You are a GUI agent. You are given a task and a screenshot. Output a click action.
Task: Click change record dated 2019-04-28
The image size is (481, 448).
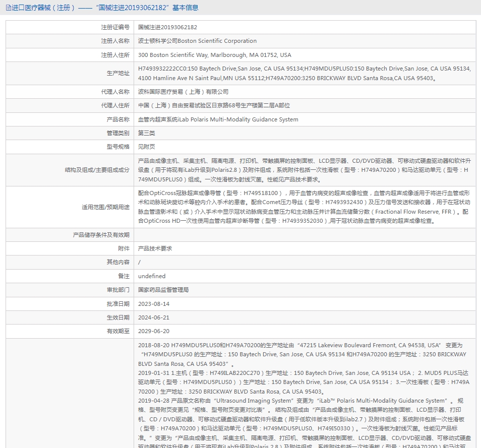pos(305,423)
